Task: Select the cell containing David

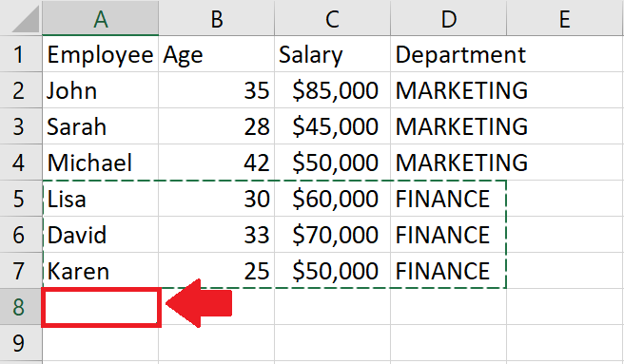Action: pos(101,235)
